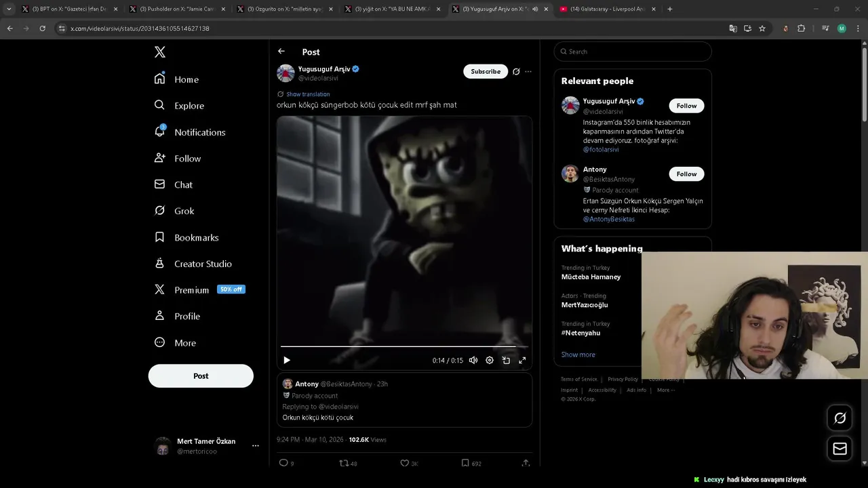Open the Imprint footer link
868x488 pixels.
point(569,390)
